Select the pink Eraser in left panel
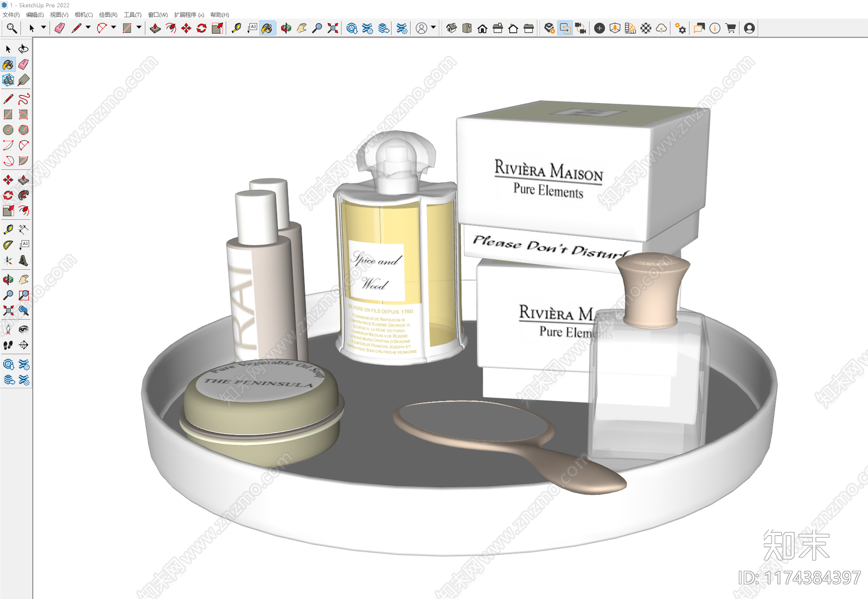868x599 pixels. pyautogui.click(x=23, y=65)
